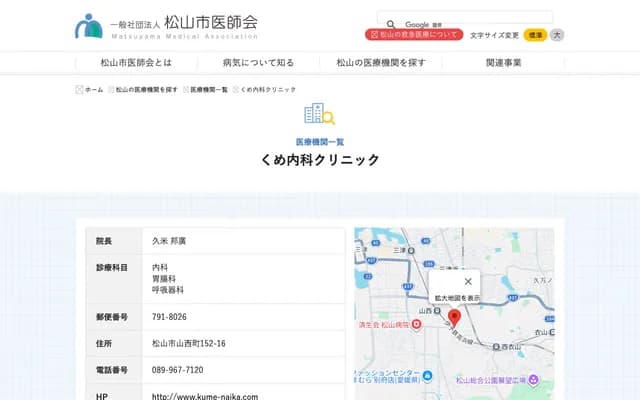The height and width of the screenshot is (400, 640).
Task: Open the 松山市医師会とは menu
Action: [136, 62]
